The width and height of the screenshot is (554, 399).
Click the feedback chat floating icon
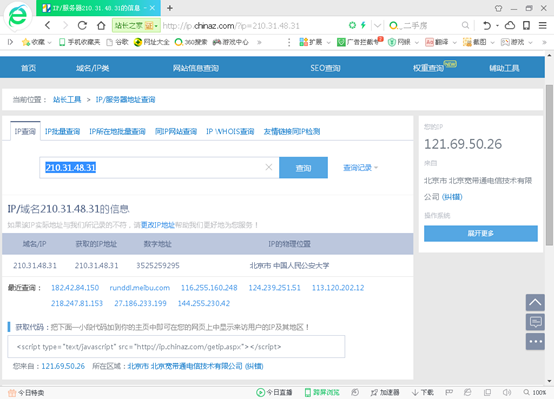(535, 322)
